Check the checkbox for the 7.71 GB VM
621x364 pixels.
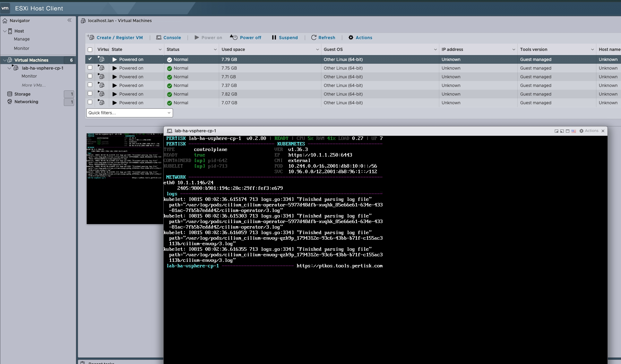point(90,76)
